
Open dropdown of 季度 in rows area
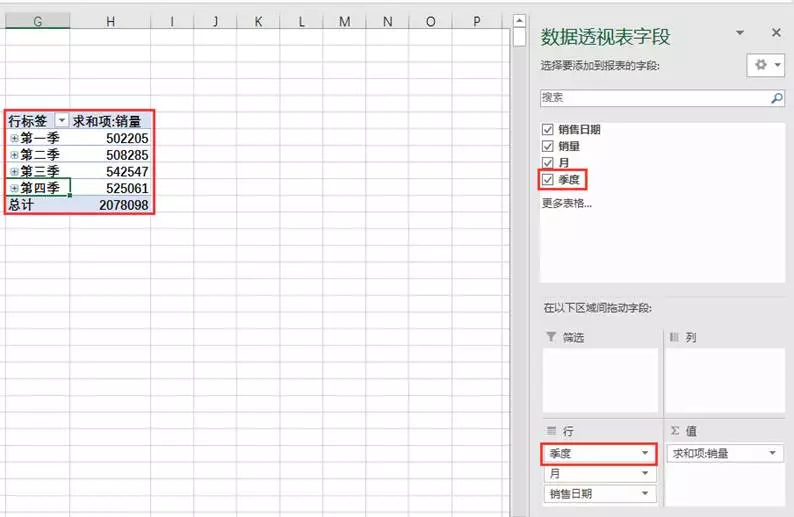pyautogui.click(x=645, y=453)
